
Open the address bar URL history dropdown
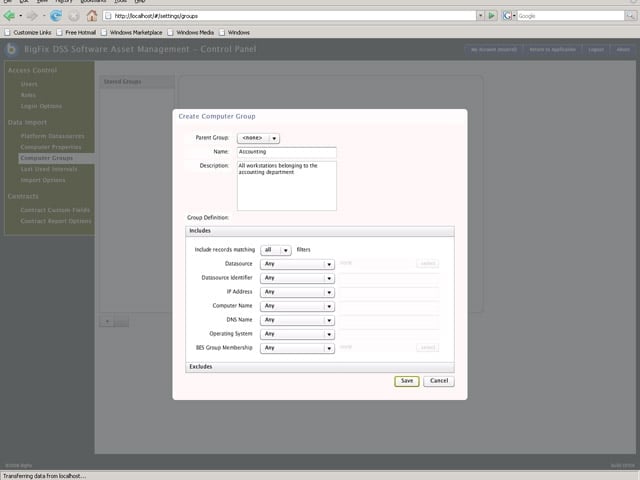pyautogui.click(x=480, y=16)
